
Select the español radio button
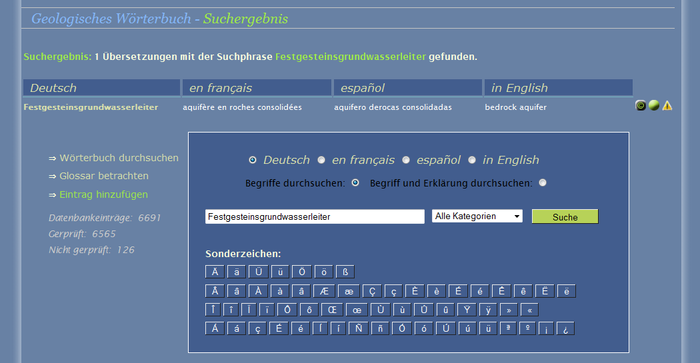tap(406, 160)
